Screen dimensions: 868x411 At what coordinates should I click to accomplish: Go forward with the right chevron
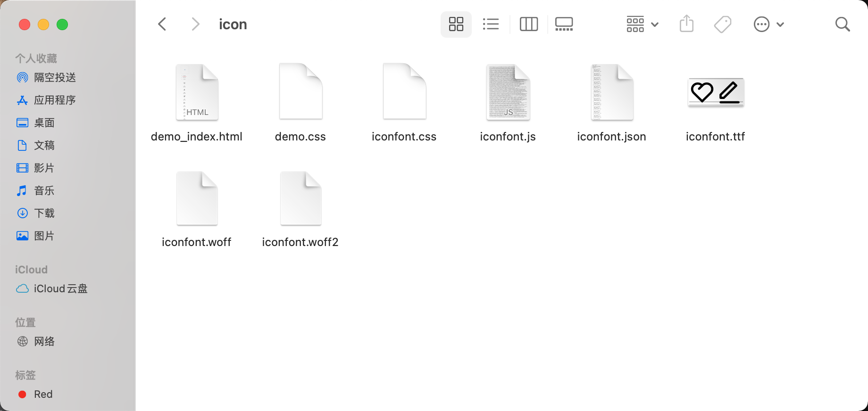click(195, 24)
